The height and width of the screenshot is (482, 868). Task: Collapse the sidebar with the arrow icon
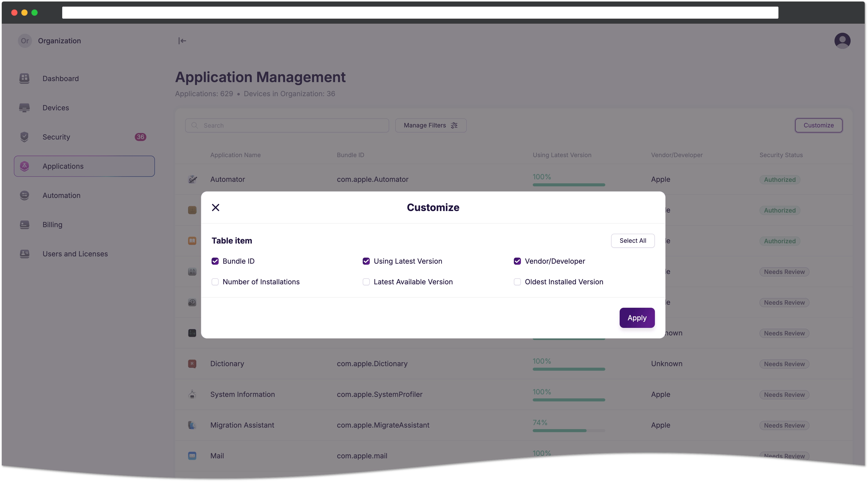coord(182,41)
